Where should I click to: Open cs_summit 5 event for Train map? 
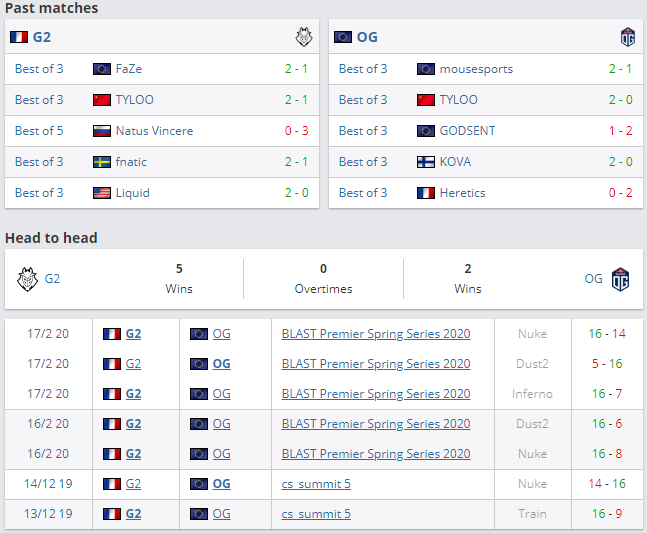pos(316,514)
